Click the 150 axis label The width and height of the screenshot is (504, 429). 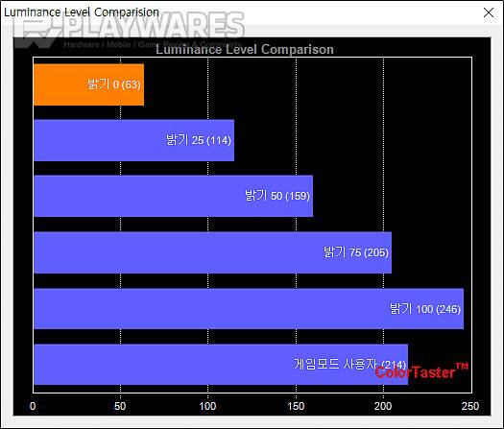pyautogui.click(x=296, y=406)
